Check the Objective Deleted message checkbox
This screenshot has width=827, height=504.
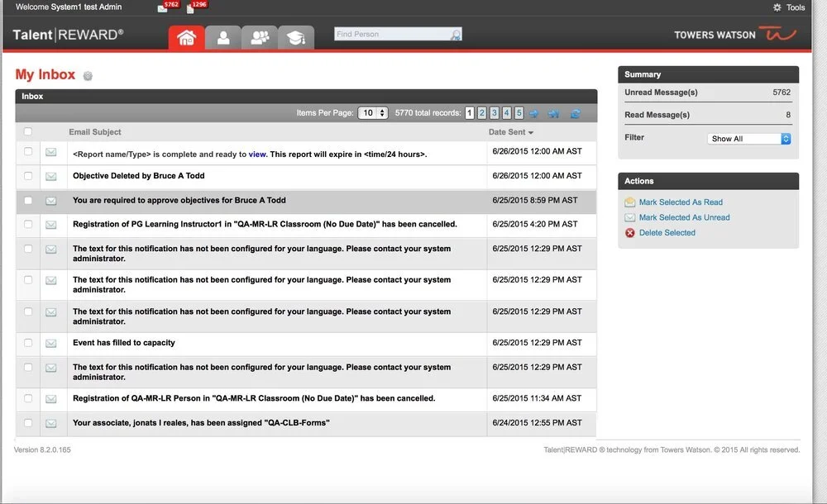28,175
